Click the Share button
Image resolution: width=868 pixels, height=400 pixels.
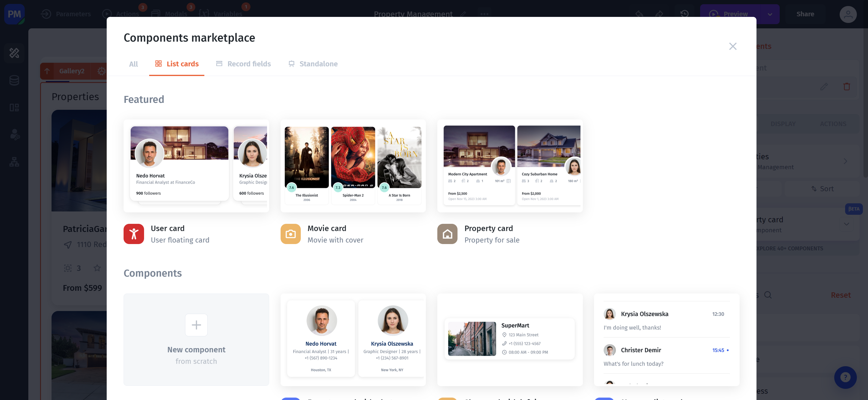pos(805,14)
